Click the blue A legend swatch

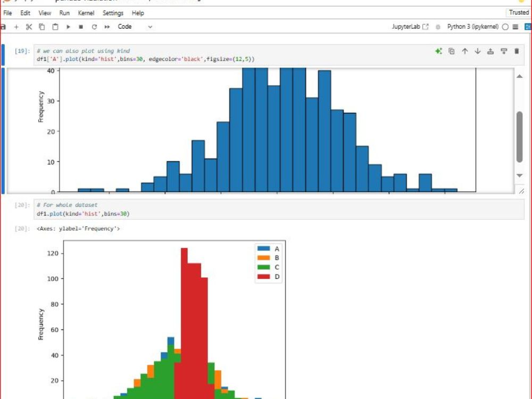(264, 248)
